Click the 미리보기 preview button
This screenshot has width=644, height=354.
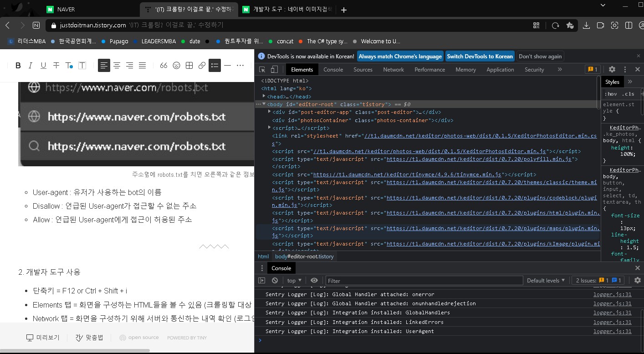coord(43,338)
